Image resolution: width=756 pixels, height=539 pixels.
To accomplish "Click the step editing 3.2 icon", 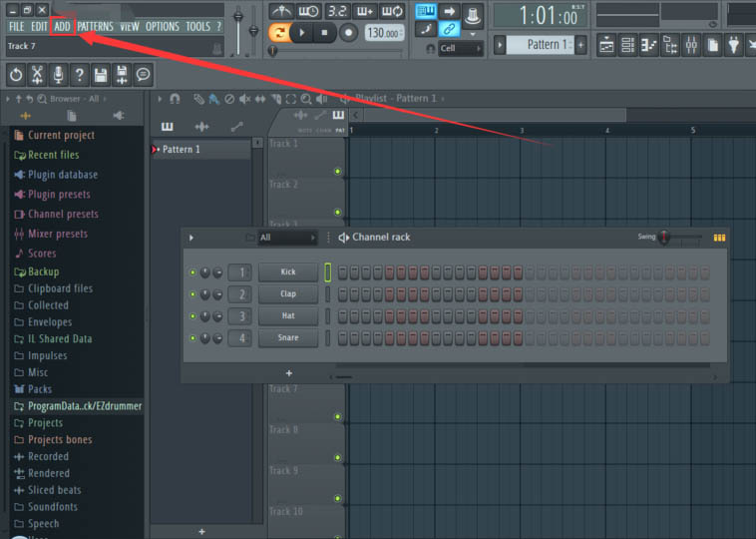I will coord(337,11).
